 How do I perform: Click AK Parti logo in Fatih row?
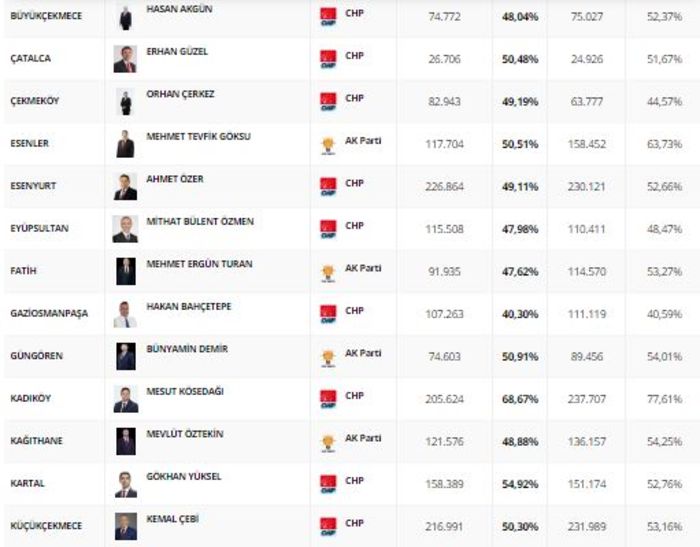(328, 271)
